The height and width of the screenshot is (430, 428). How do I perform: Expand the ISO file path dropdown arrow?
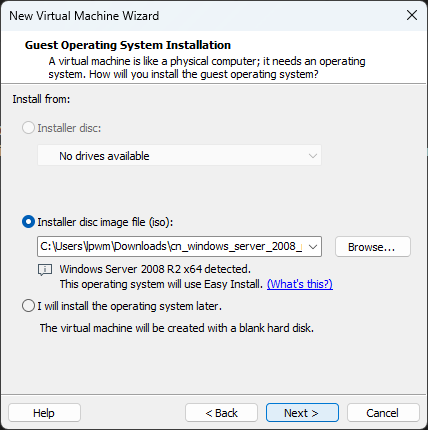pyautogui.click(x=313, y=247)
